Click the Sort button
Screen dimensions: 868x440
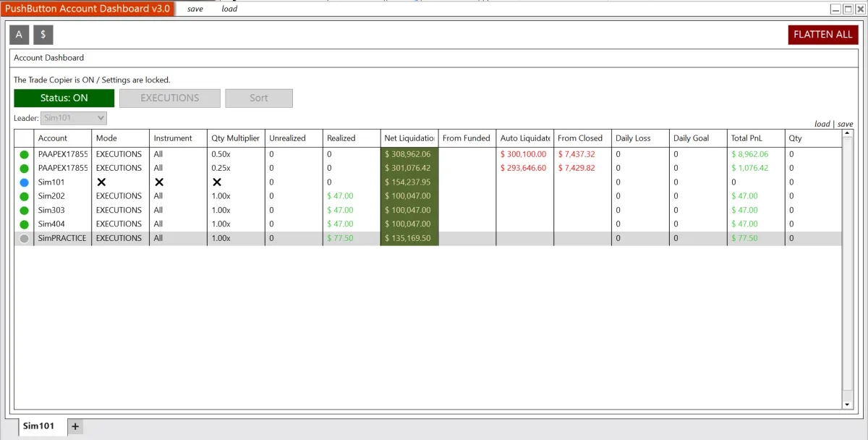(x=259, y=98)
